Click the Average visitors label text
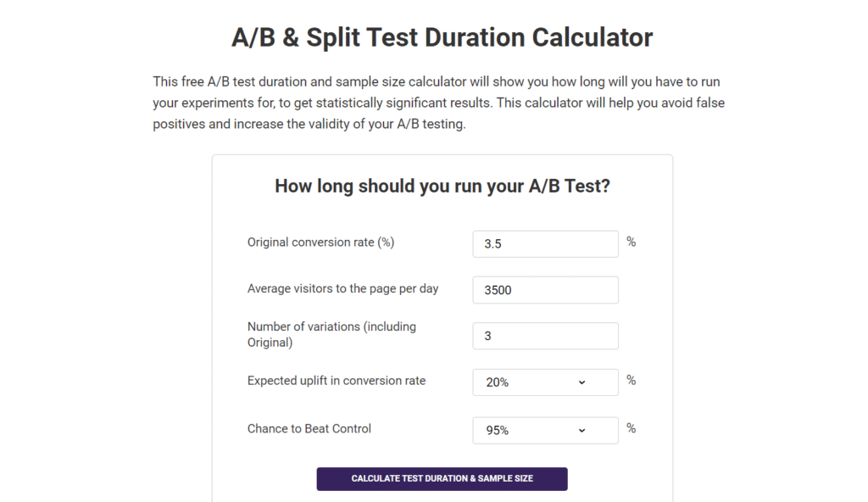This screenshot has width=868, height=502. pyautogui.click(x=342, y=288)
